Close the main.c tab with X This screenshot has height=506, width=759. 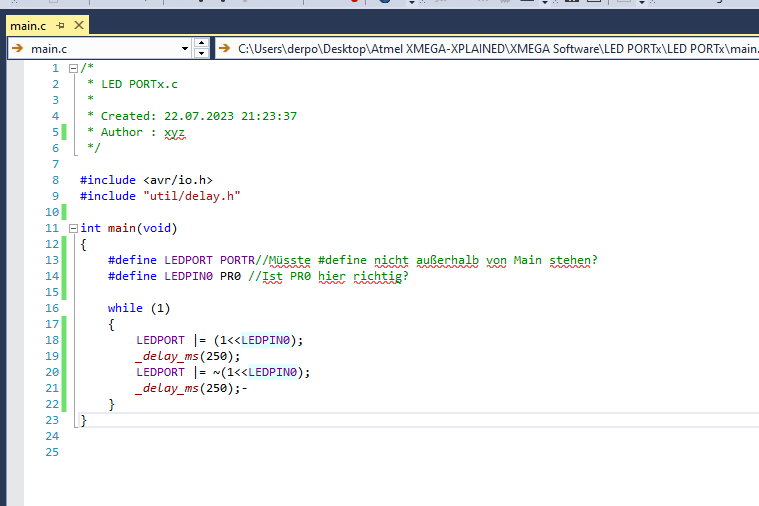[78, 25]
